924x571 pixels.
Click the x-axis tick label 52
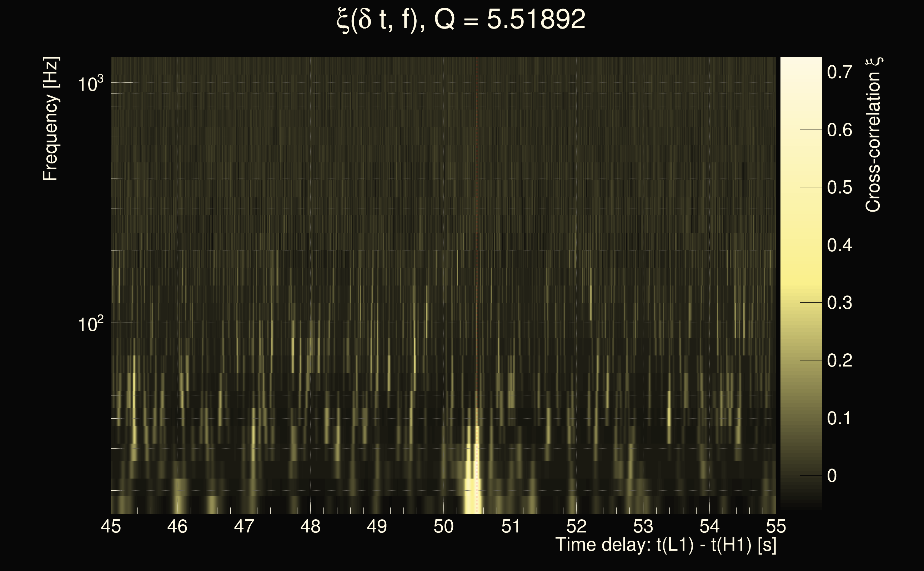tap(577, 526)
